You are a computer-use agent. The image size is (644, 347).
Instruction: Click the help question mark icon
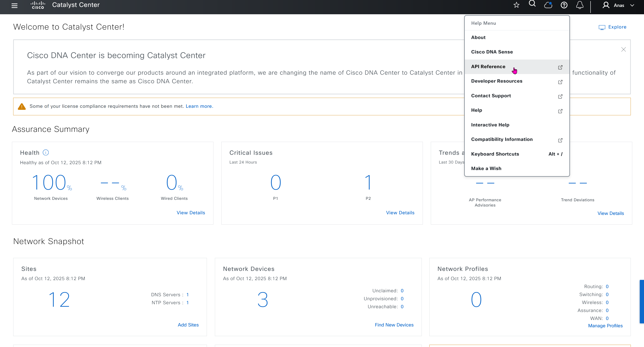(564, 5)
